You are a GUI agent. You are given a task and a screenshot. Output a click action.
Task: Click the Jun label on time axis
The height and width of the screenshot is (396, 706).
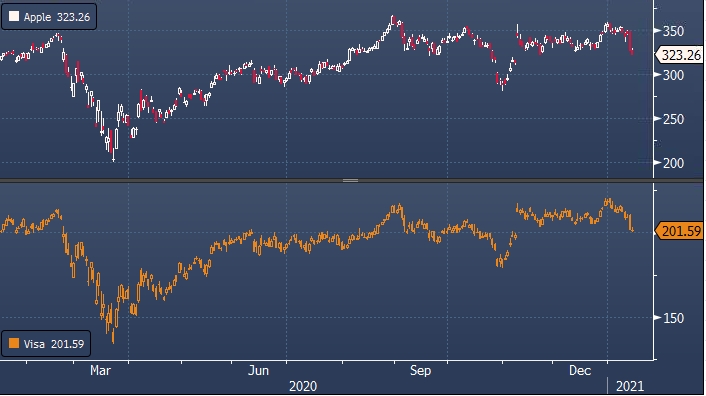click(258, 370)
